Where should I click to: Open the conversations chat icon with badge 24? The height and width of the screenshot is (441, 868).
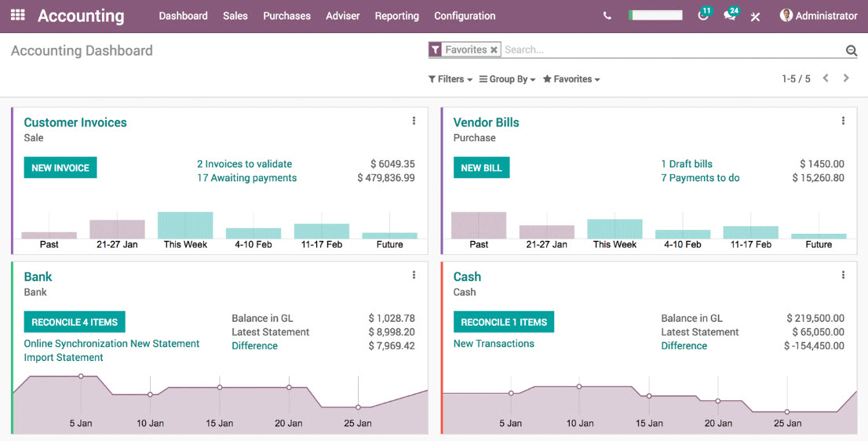pyautogui.click(x=729, y=16)
